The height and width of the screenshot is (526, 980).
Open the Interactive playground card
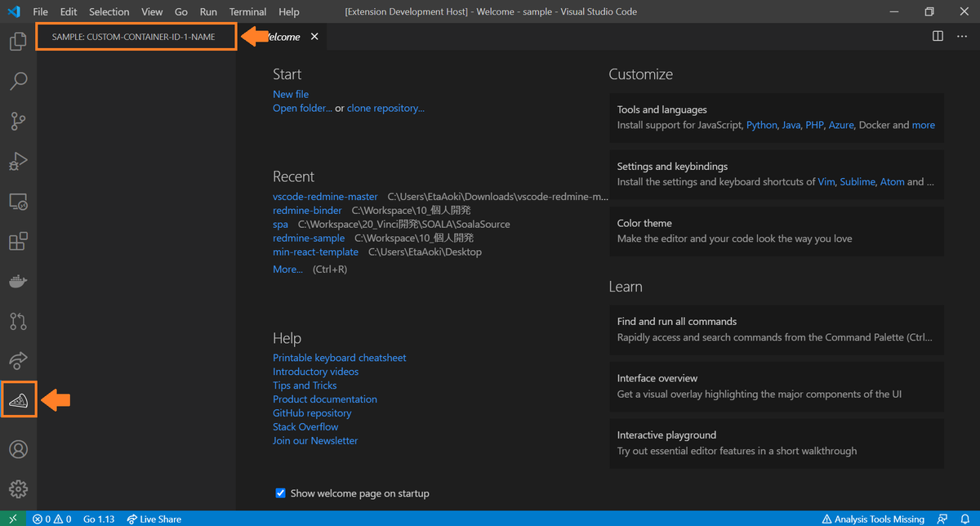(776, 443)
